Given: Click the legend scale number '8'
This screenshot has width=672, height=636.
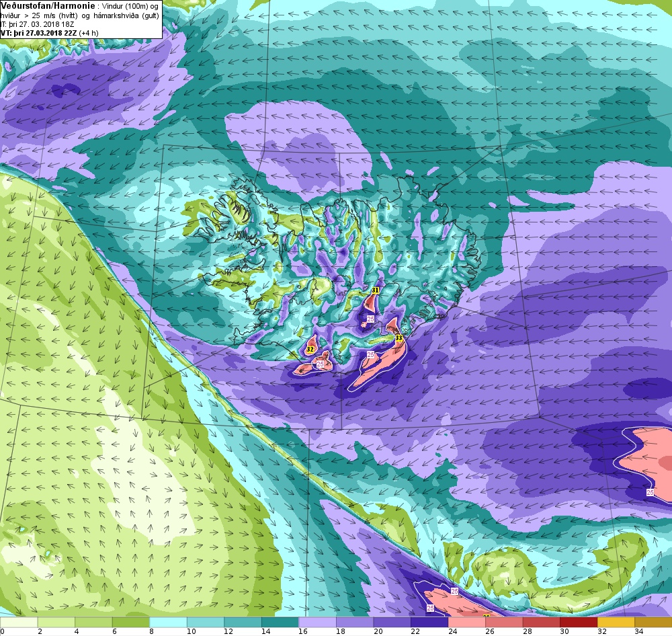Looking at the screenshot, I should 152,631.
